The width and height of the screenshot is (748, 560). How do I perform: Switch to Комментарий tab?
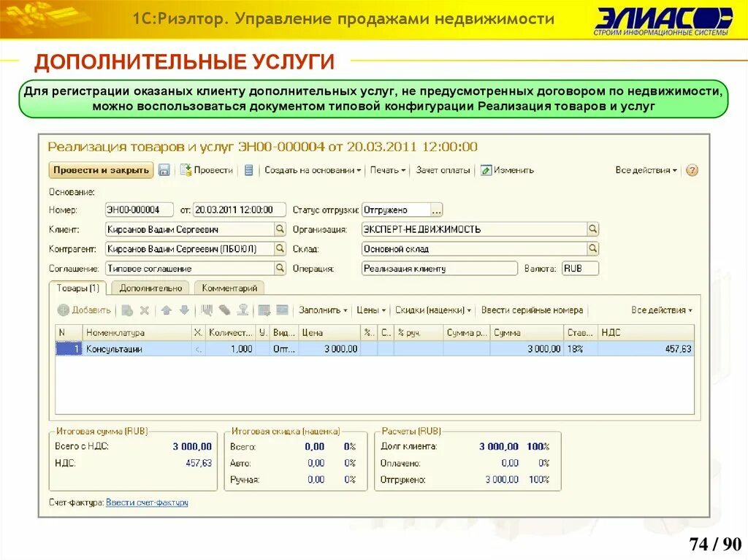229,288
